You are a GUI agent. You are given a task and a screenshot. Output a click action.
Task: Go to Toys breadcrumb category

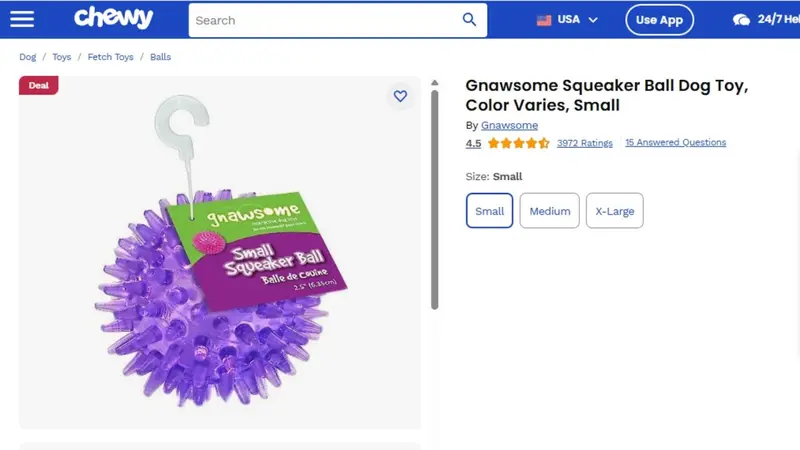coord(62,57)
